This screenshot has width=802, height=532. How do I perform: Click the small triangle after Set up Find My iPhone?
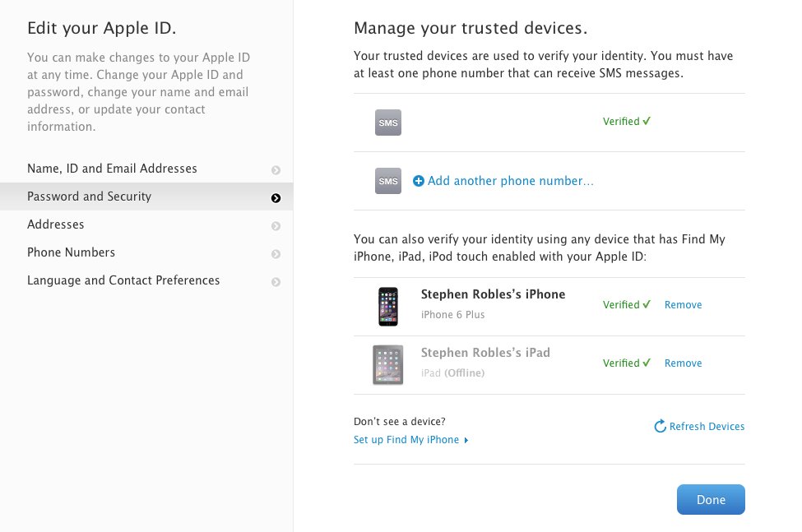[x=466, y=440]
